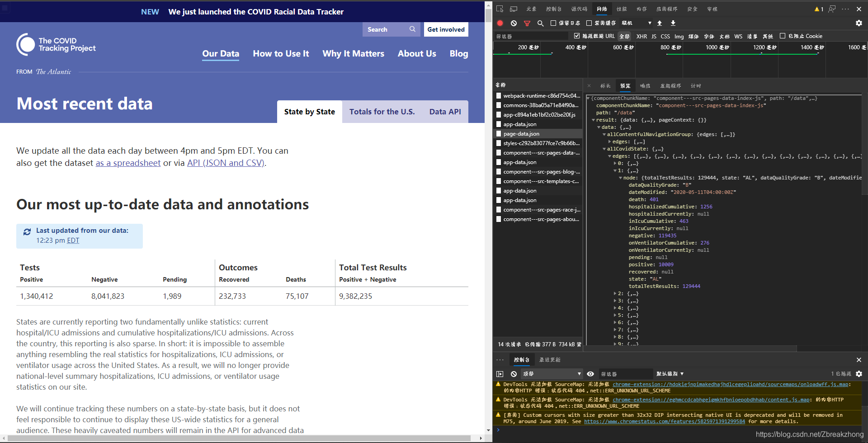Open the chromestatus.com features link
Image resolution: width=868 pixels, height=443 pixels.
[664, 421]
